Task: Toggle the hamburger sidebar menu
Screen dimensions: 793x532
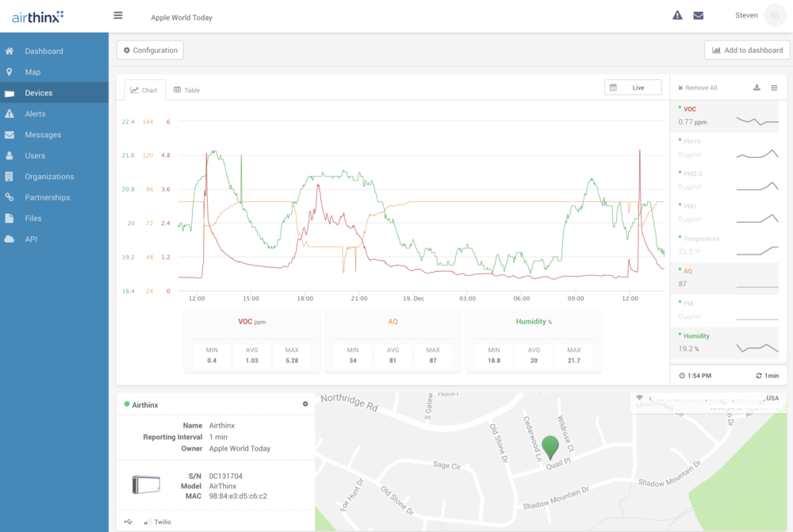Action: (x=118, y=16)
